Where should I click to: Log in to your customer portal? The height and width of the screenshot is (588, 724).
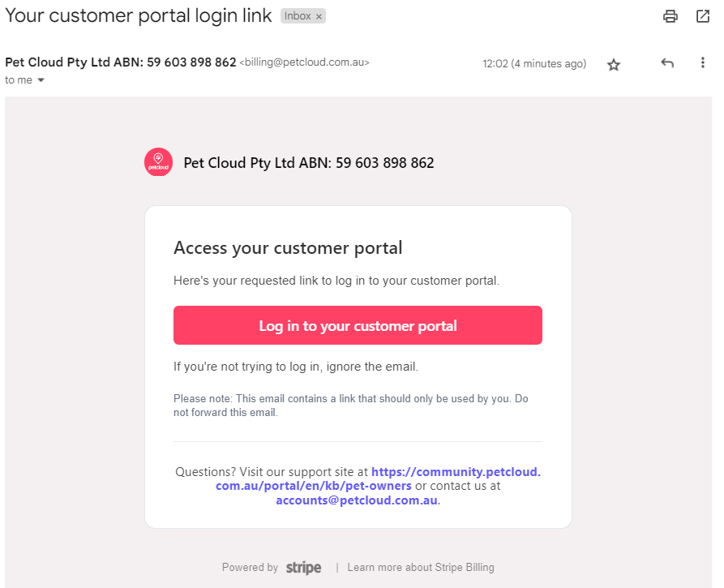358,325
